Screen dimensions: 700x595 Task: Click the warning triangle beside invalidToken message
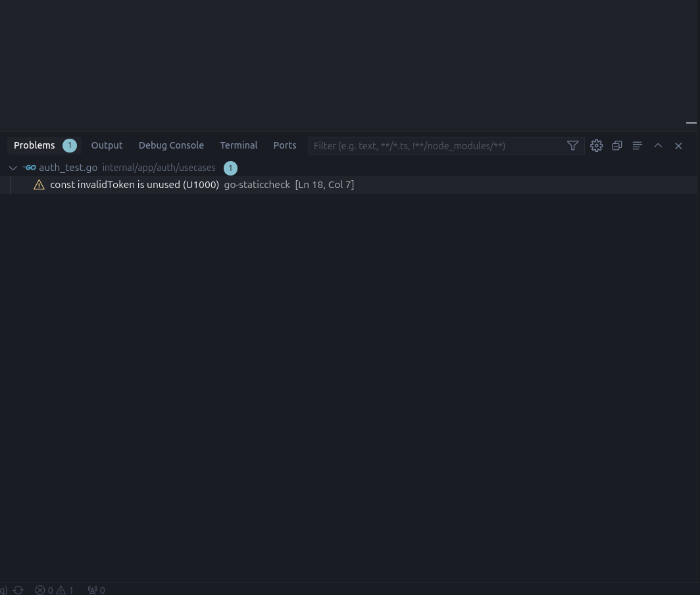coord(39,185)
